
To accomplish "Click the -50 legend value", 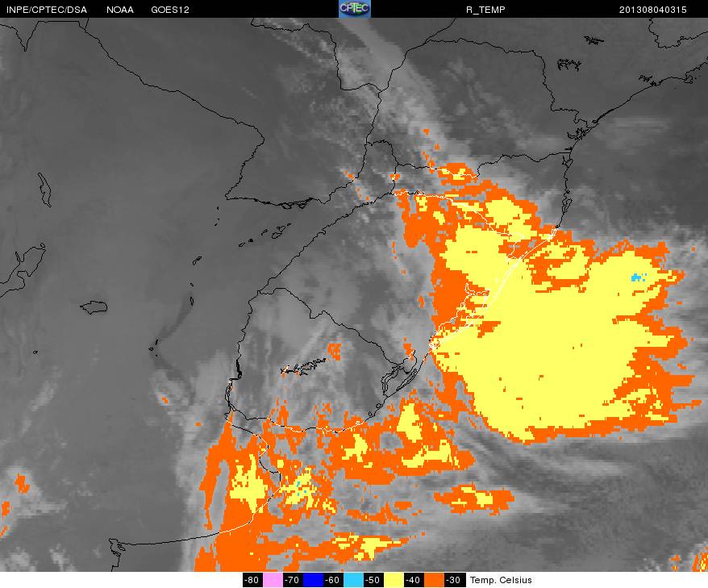I will click(x=373, y=580).
